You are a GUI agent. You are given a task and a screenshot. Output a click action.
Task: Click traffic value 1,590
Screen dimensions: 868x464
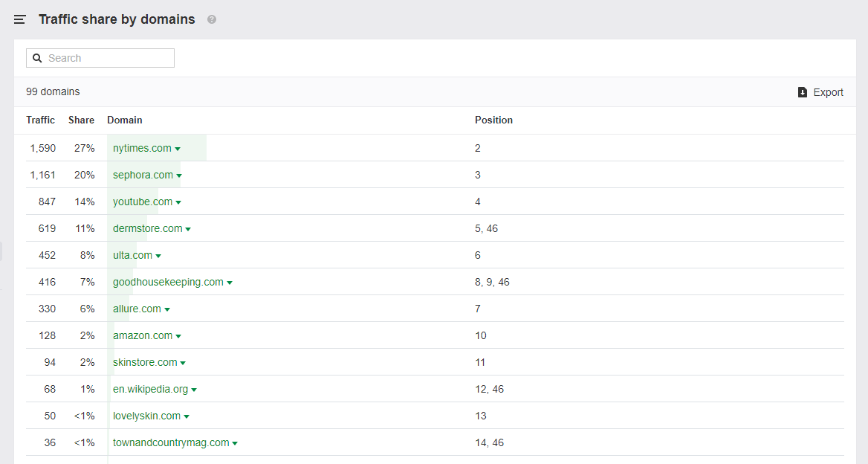43,148
